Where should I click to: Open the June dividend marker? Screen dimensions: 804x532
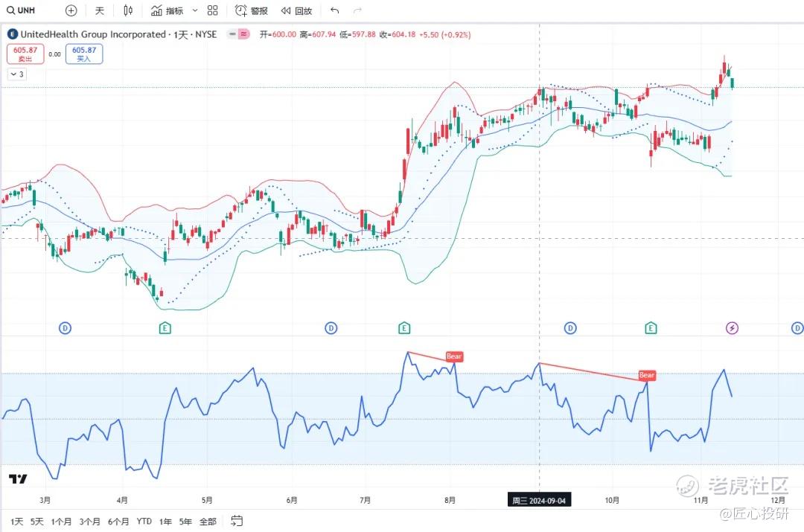pyautogui.click(x=331, y=328)
